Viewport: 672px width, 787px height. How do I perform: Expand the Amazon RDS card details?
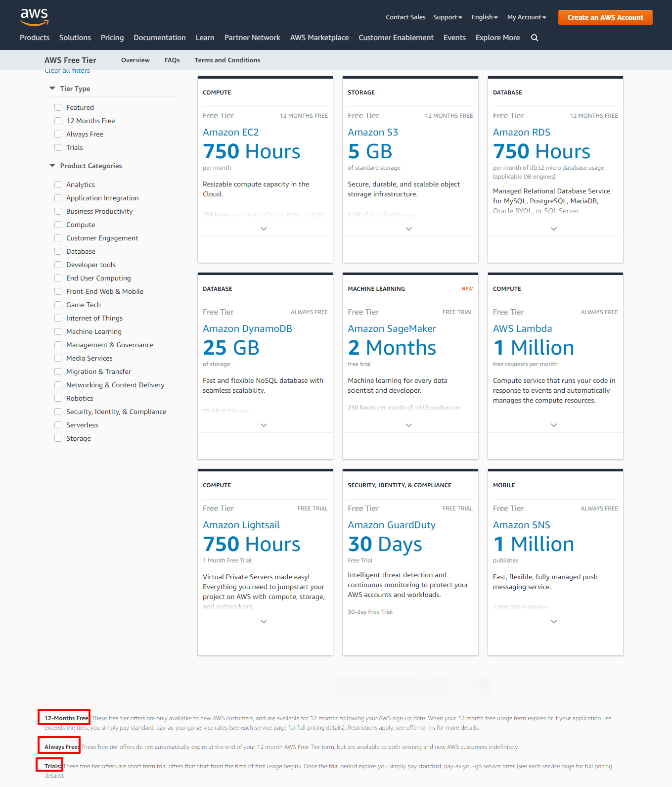click(x=554, y=229)
